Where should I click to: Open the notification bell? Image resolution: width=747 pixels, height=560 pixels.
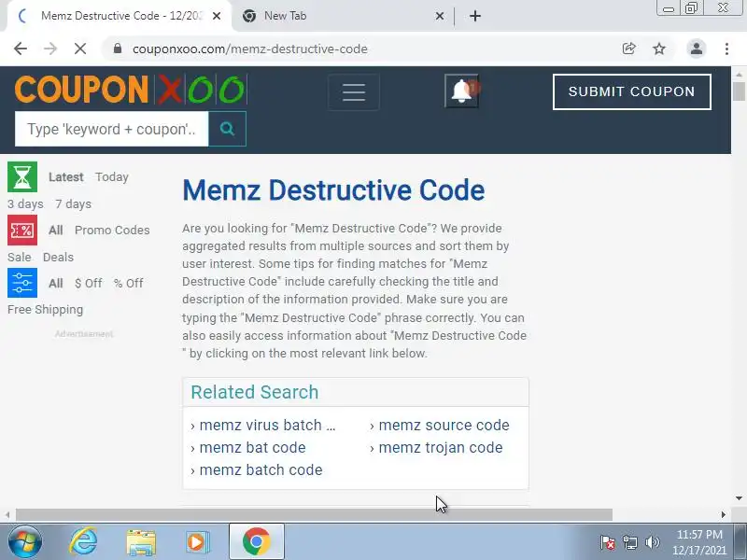point(461,91)
